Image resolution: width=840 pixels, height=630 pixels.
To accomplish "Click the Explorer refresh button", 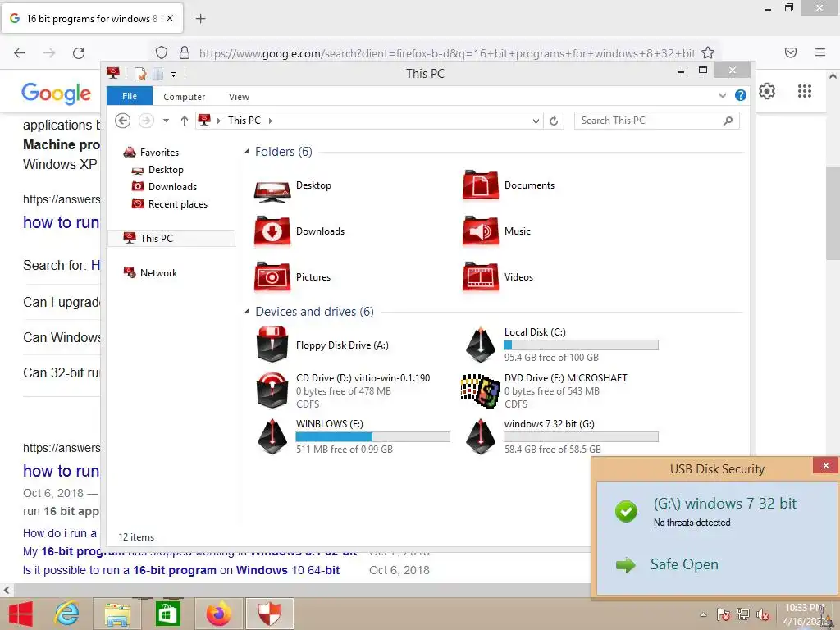I will (554, 121).
